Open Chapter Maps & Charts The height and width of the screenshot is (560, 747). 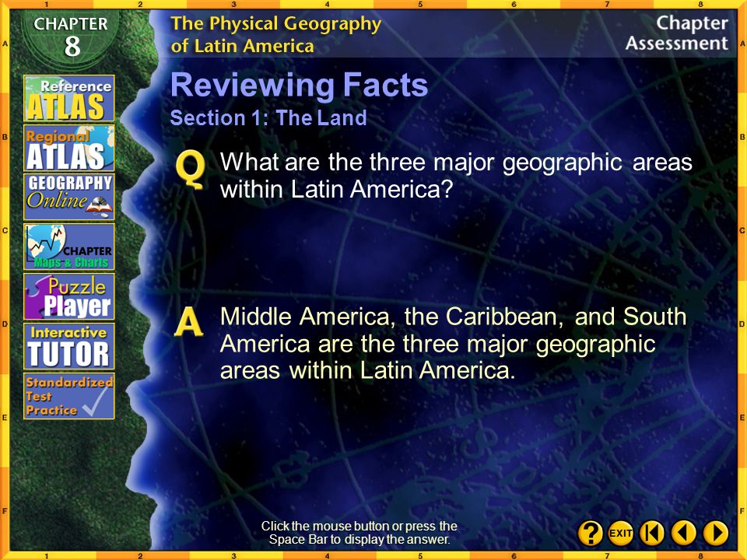[x=69, y=247]
